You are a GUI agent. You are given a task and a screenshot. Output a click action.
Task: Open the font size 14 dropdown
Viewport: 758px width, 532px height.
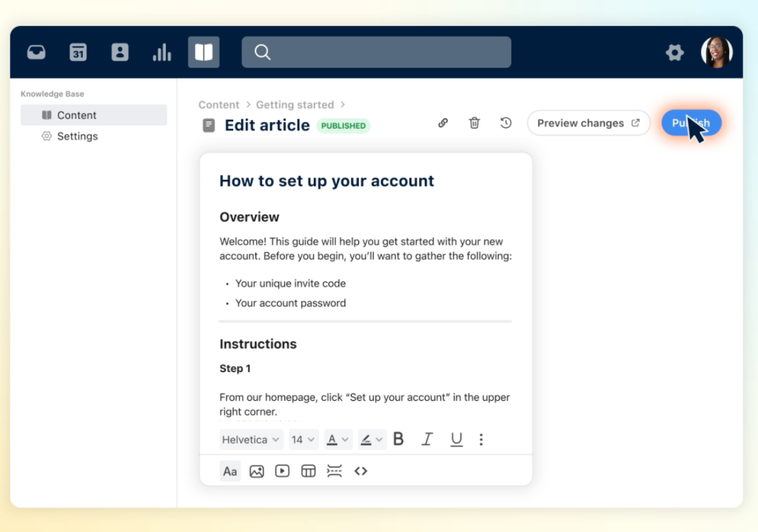pyautogui.click(x=303, y=439)
